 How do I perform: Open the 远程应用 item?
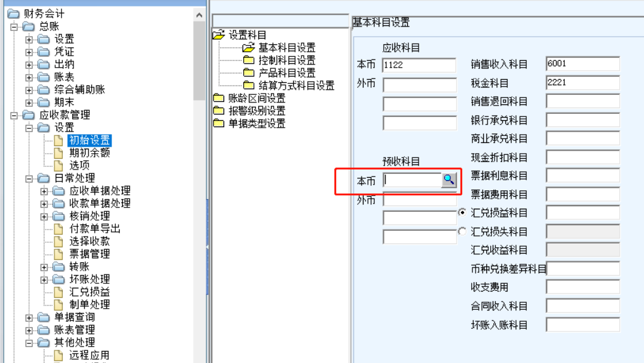(x=89, y=355)
